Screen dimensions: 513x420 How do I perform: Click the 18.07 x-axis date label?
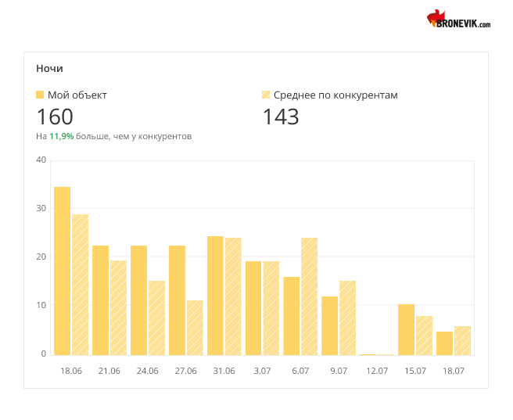click(454, 372)
